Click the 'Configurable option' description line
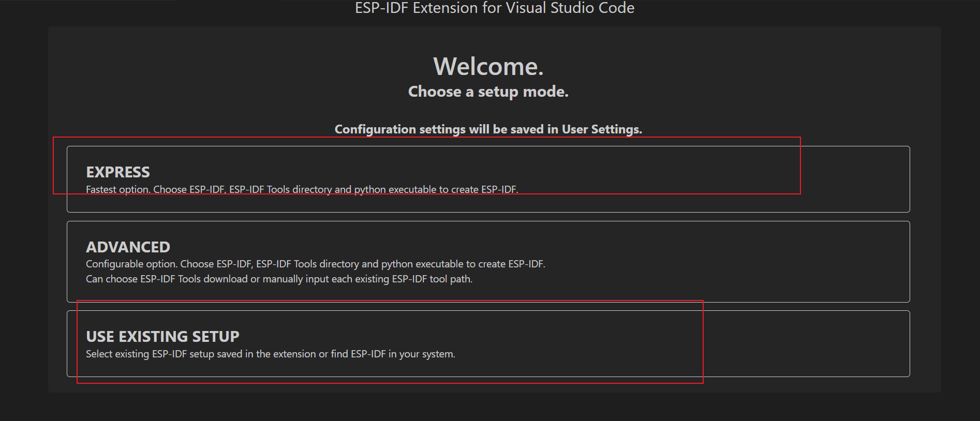 pyautogui.click(x=315, y=264)
